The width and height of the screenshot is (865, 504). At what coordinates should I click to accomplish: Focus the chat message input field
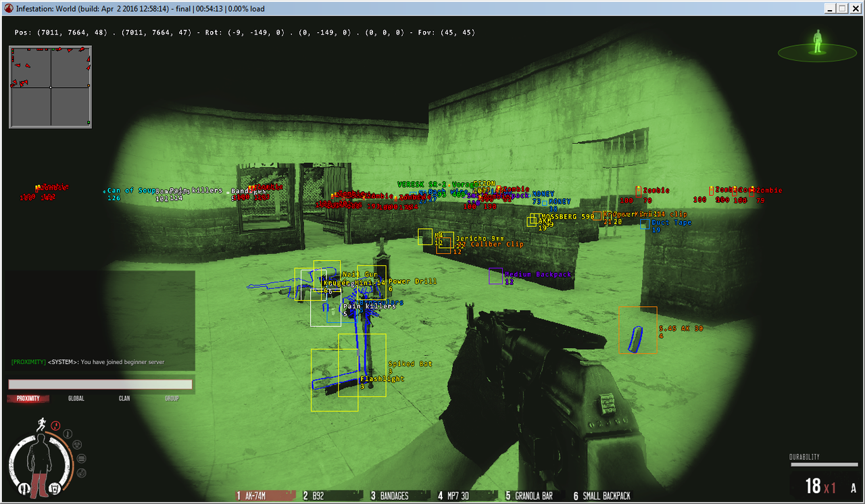pos(100,384)
